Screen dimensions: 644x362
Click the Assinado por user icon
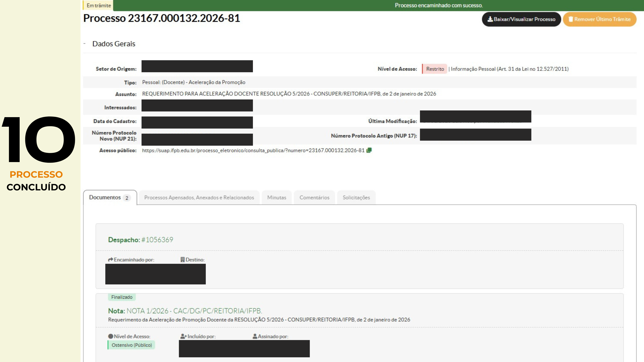coord(255,336)
